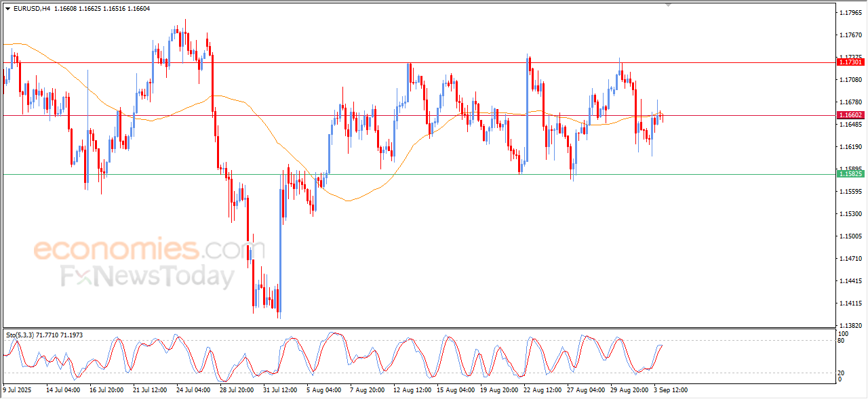Screen dimensions: 868x399
Task: Click the stochastic 100 level value
Action: tap(844, 334)
